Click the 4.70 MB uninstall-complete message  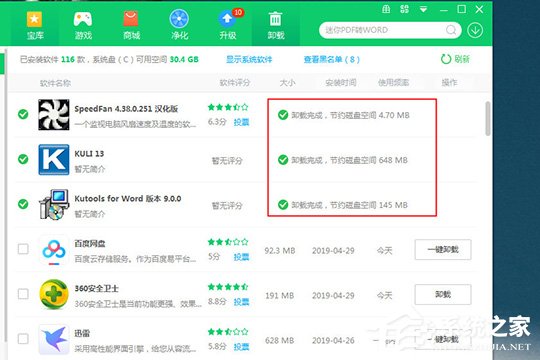pyautogui.click(x=344, y=115)
